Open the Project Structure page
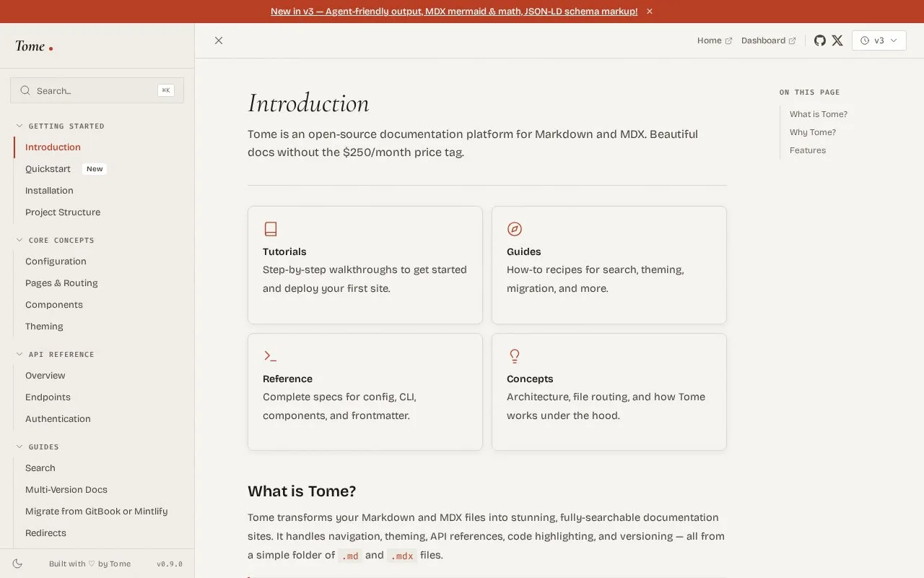This screenshot has height=578, width=924. coord(63,212)
